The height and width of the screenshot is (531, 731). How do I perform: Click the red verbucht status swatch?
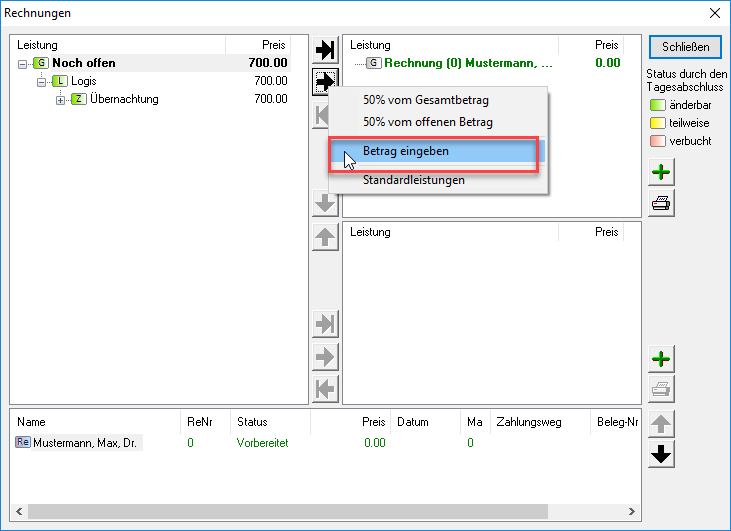(657, 141)
